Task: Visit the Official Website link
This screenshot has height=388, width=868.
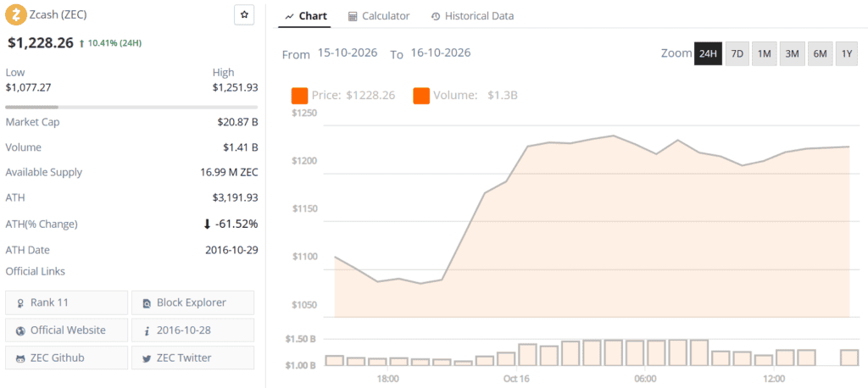Action: (x=66, y=330)
